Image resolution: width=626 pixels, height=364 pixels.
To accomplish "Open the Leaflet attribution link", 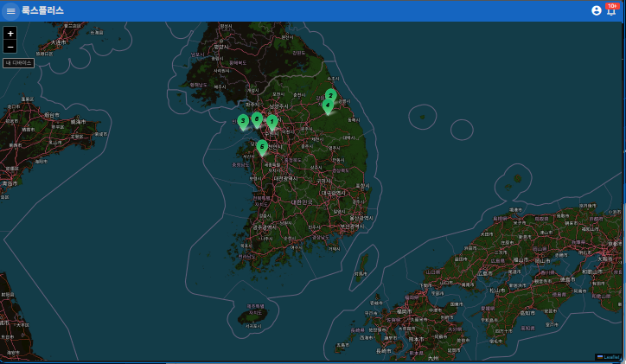I will pos(609,356).
